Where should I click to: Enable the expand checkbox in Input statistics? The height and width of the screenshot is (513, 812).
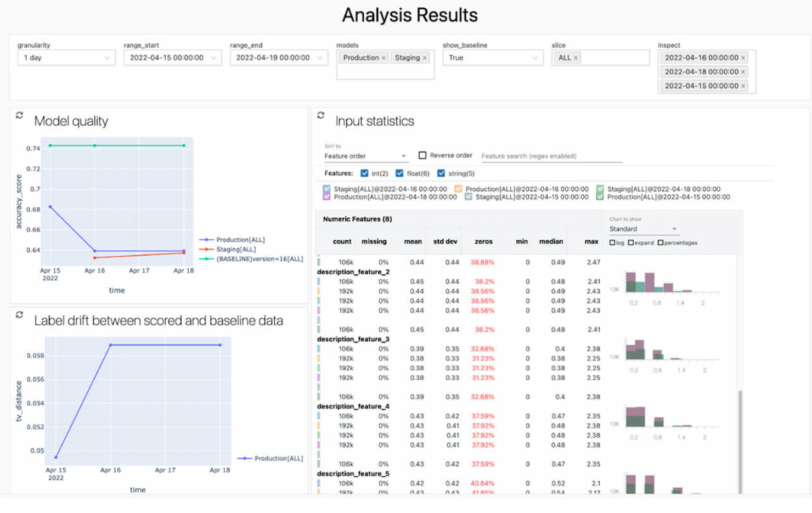632,242
